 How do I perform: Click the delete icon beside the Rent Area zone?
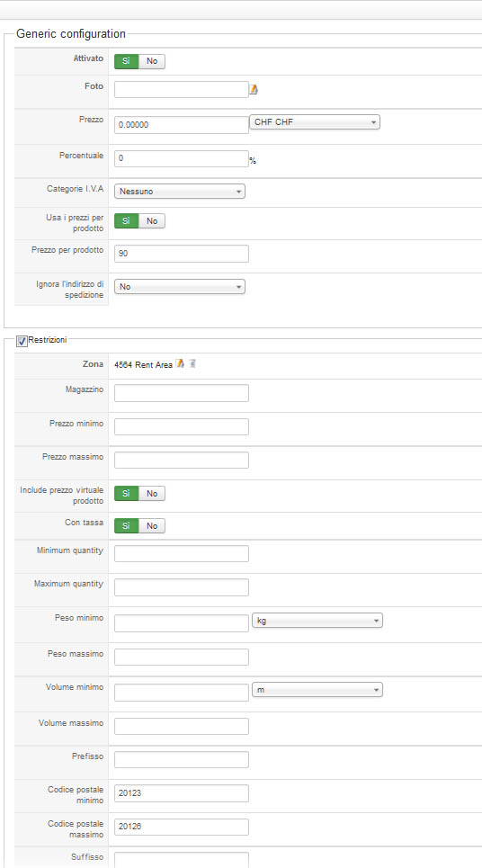(x=192, y=363)
